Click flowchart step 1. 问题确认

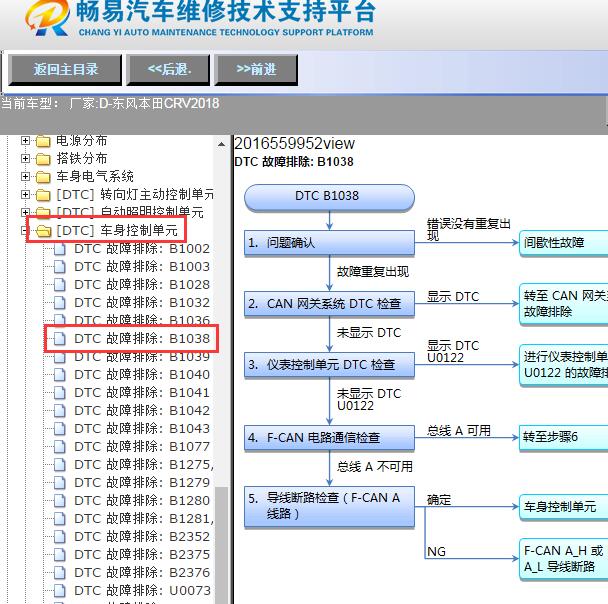pyautogui.click(x=329, y=243)
